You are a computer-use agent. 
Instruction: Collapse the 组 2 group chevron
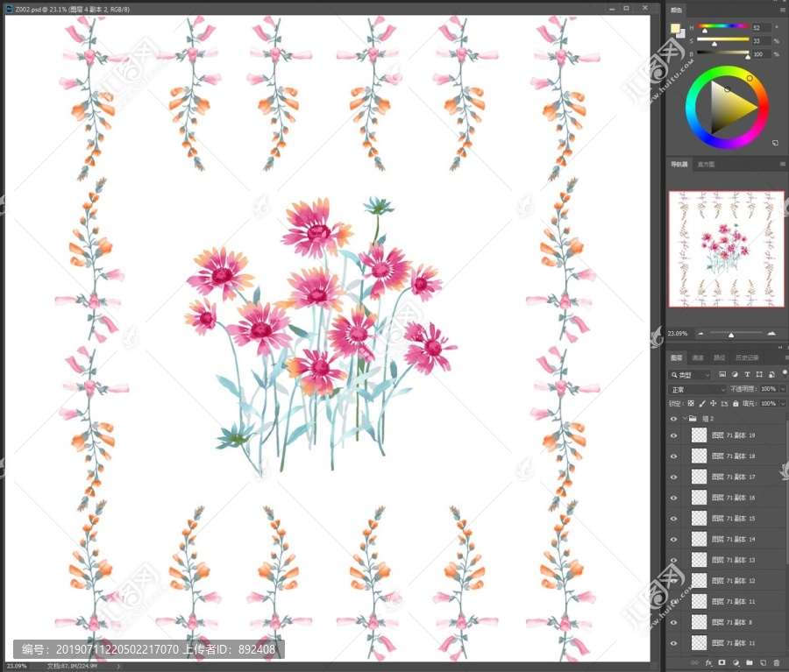[x=685, y=419]
